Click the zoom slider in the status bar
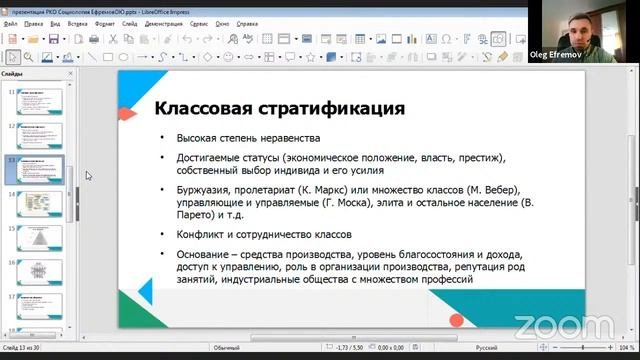This screenshot has height=360, width=640. click(x=583, y=347)
